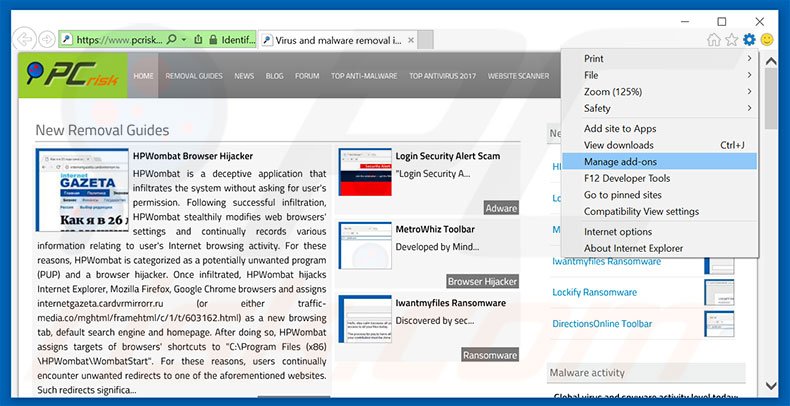Expand the Print submenu
The height and width of the screenshot is (406, 790).
pos(660,58)
